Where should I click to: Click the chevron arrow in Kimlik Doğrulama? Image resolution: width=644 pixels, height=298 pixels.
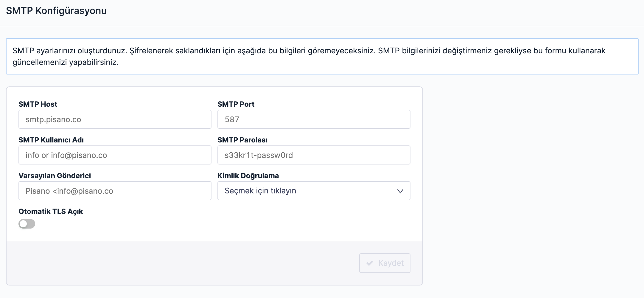400,191
